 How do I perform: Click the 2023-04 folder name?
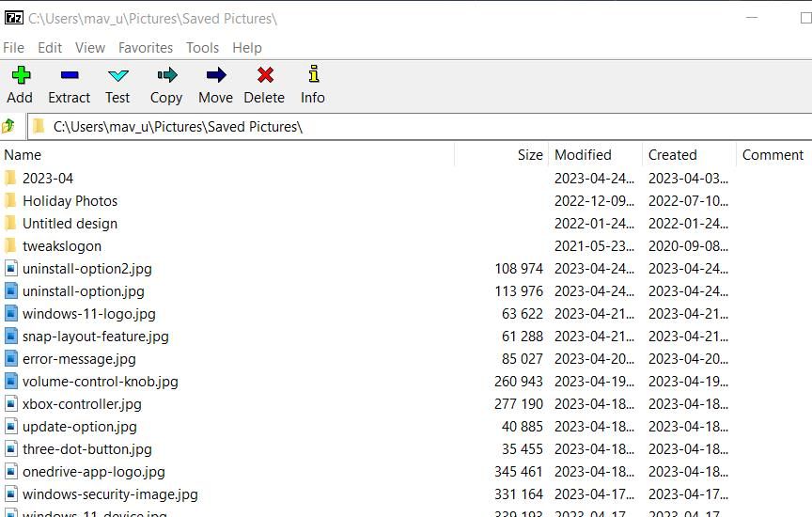tap(48, 179)
